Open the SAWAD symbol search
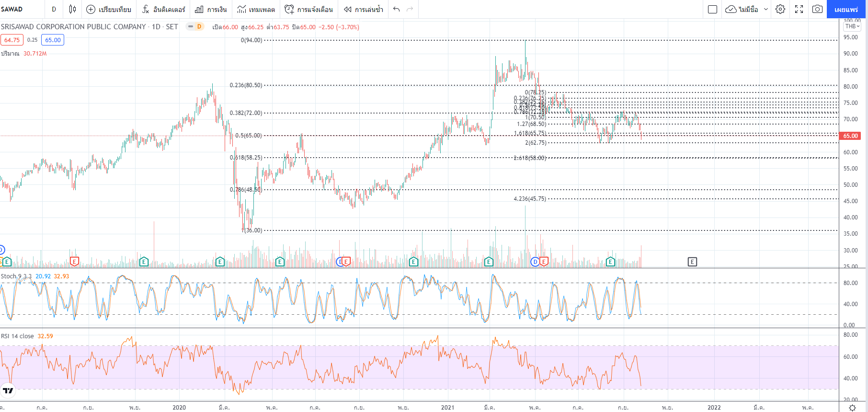This screenshot has height=412, width=868. click(x=12, y=9)
